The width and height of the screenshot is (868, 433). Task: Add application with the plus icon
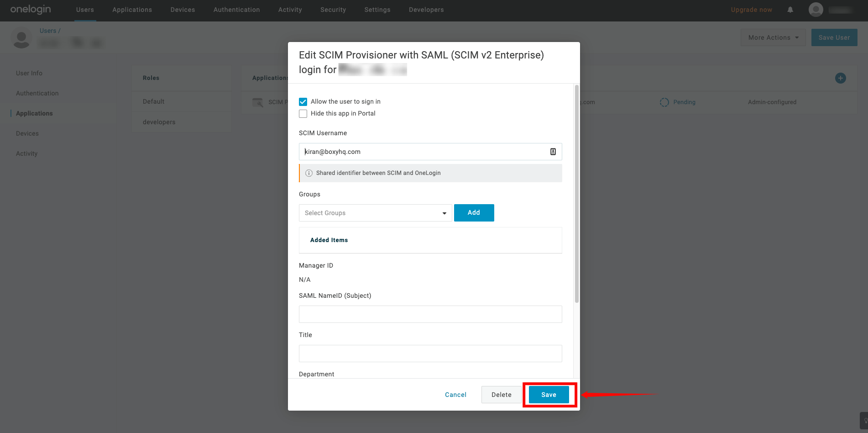pos(841,78)
